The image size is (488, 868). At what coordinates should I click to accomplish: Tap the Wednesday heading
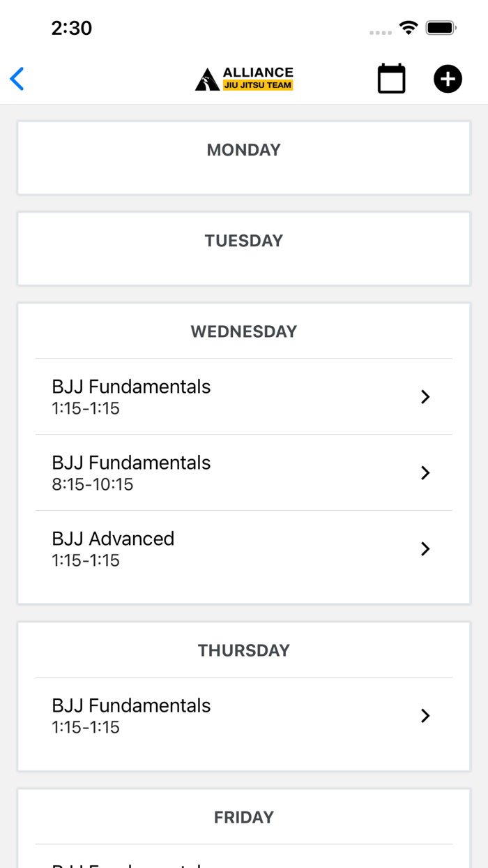[244, 331]
